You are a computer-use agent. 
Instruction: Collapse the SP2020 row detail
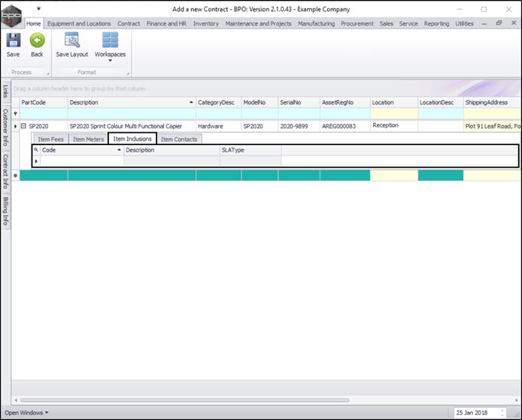pos(23,126)
